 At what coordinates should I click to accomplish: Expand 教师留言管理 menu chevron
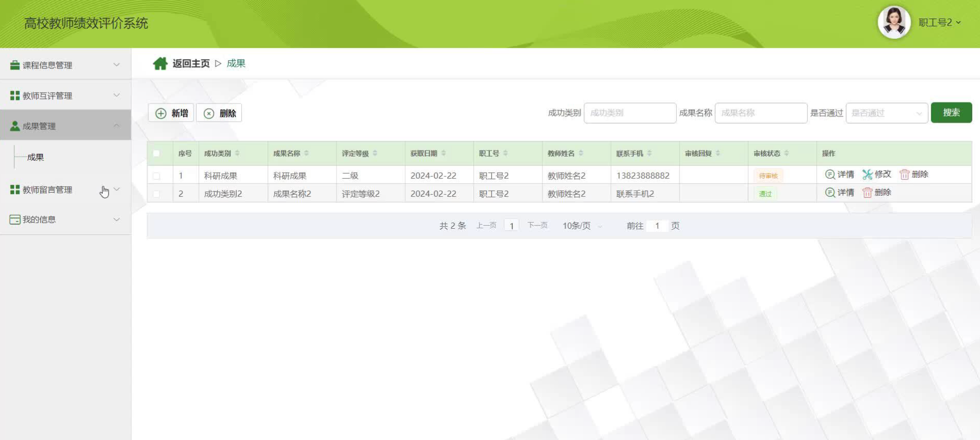[x=116, y=189]
